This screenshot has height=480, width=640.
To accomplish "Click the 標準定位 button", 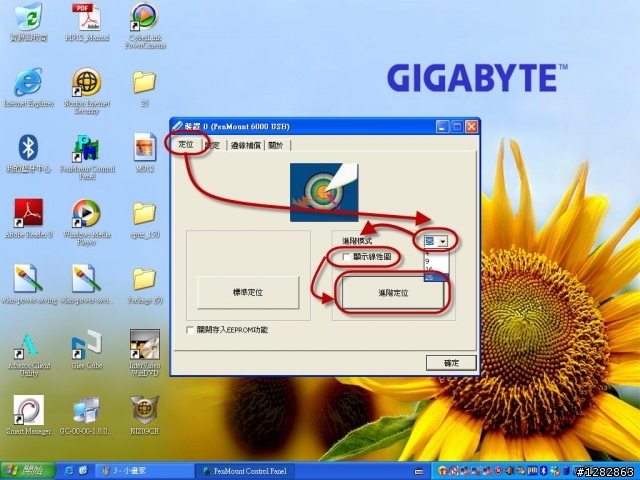I will [248, 292].
